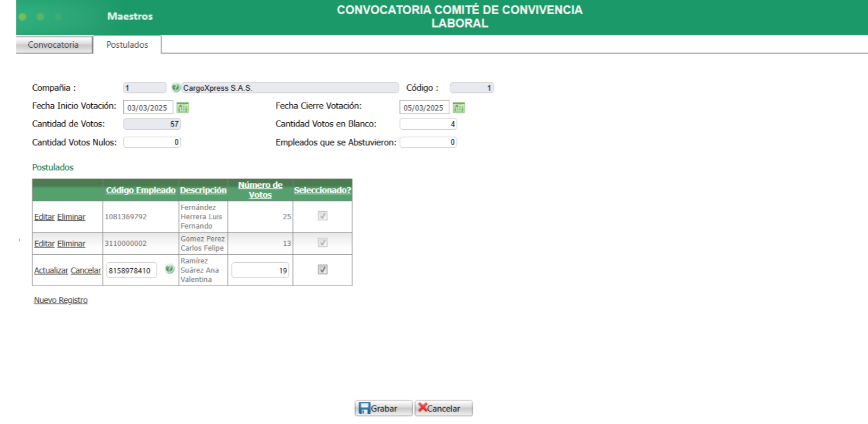
Task: Delete the row for employee 1081369792
Action: tap(71, 217)
